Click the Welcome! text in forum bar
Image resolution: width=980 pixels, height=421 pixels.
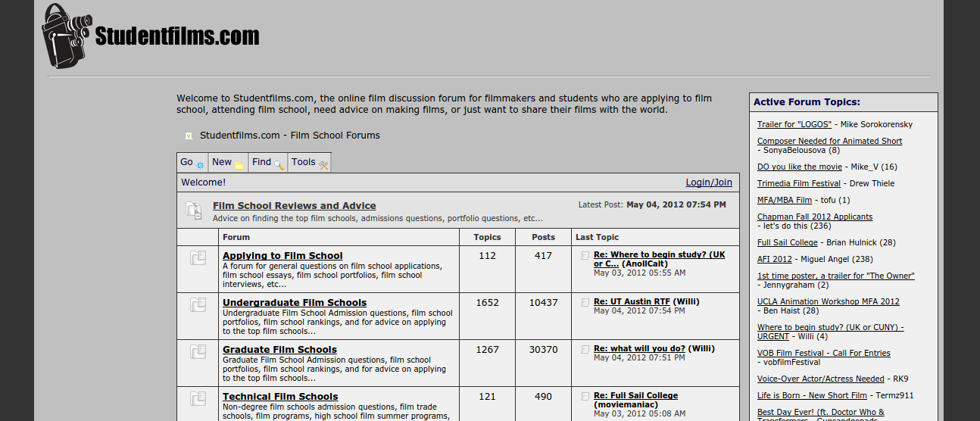[x=203, y=182]
